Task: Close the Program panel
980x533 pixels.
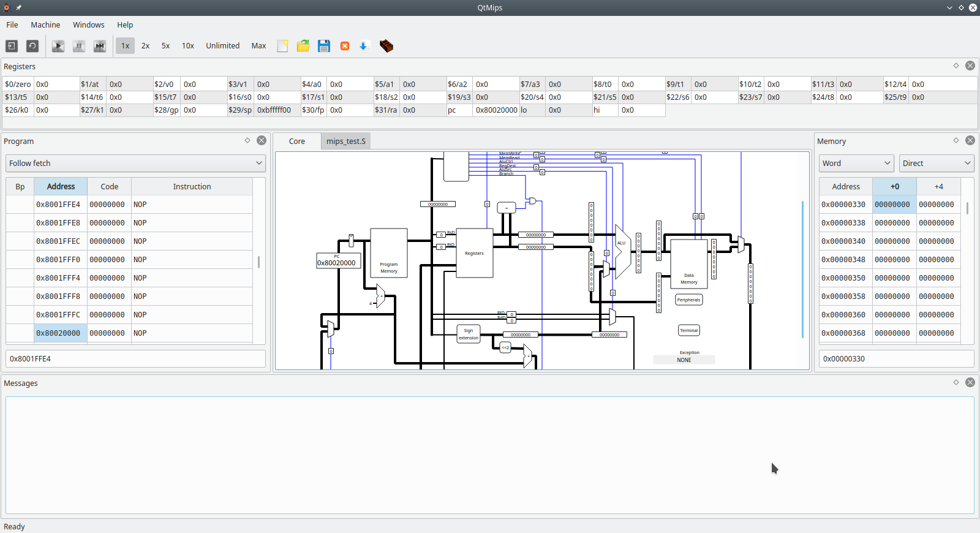Action: click(262, 140)
